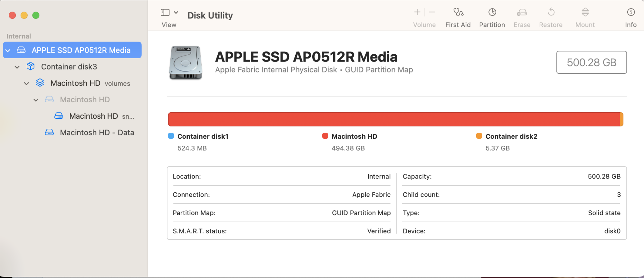Image resolution: width=644 pixels, height=278 pixels.
Task: Click the volume group layers icon
Action: pos(40,83)
